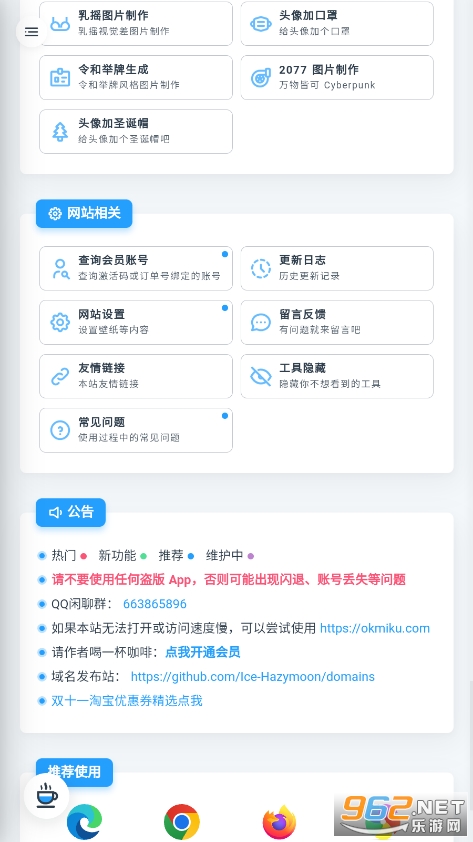Open the github Ice-Hazymoon domains link
473x842 pixels.
click(253, 677)
